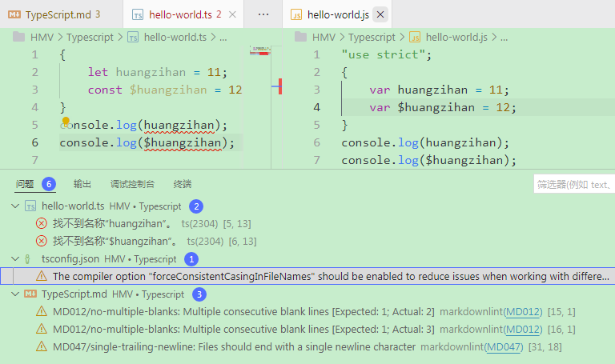Click the HMV folder icon in left breadcrumb
This screenshot has width=615, height=364.
point(19,37)
